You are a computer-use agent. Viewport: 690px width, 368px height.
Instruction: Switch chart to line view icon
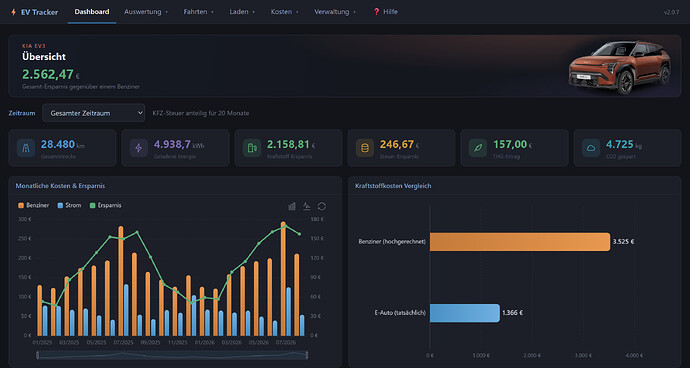coord(307,206)
